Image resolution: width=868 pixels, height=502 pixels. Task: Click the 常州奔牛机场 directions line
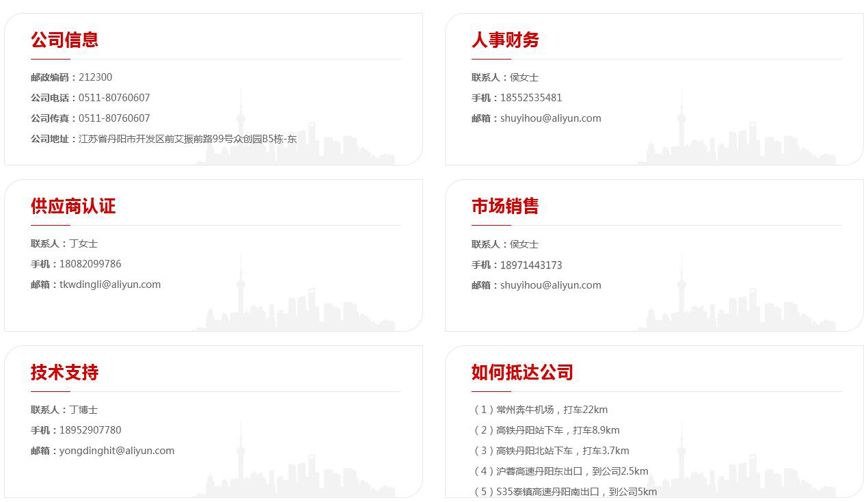[x=541, y=410]
